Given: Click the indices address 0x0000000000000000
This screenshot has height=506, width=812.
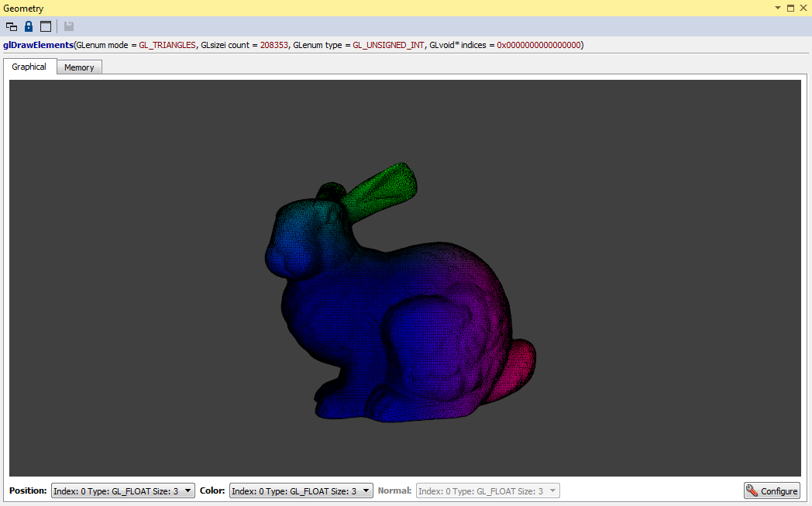Looking at the screenshot, I should (x=538, y=46).
